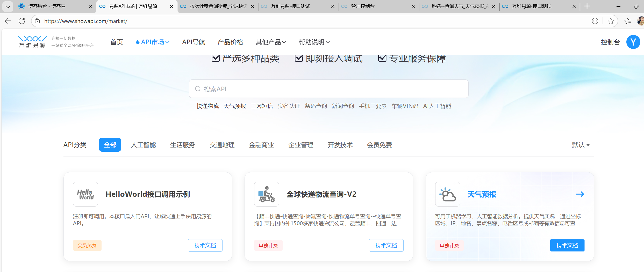Viewport: 644px width, 272px height.
Task: Open the 天气预报 card title
Action: [482, 194]
